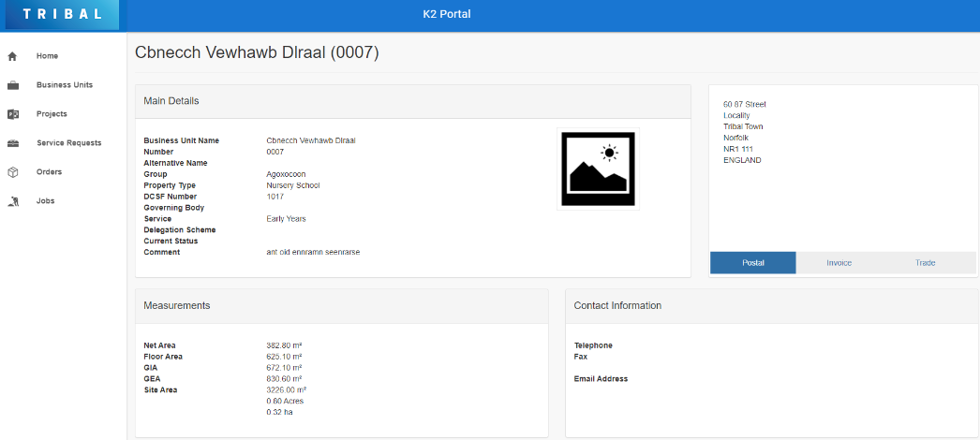Viewport: 980px width, 440px height.
Task: Click the Measurements panel header
Action: point(176,306)
